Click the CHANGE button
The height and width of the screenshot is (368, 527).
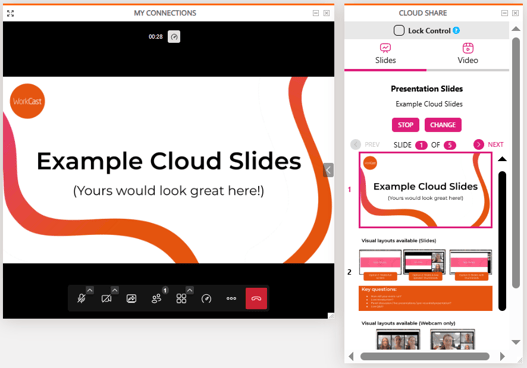[443, 125]
